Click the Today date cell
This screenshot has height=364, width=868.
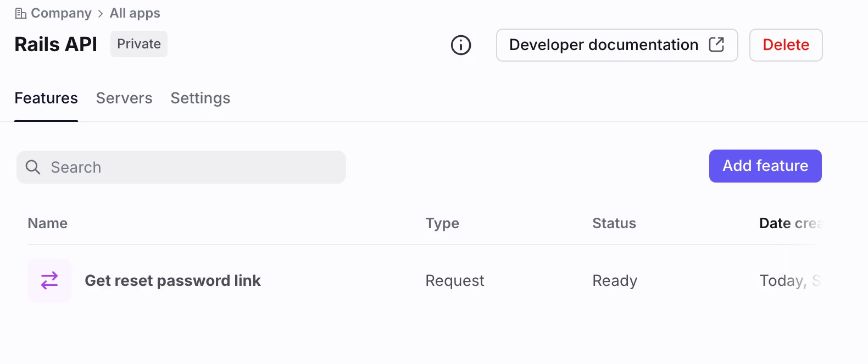pyautogui.click(x=790, y=280)
